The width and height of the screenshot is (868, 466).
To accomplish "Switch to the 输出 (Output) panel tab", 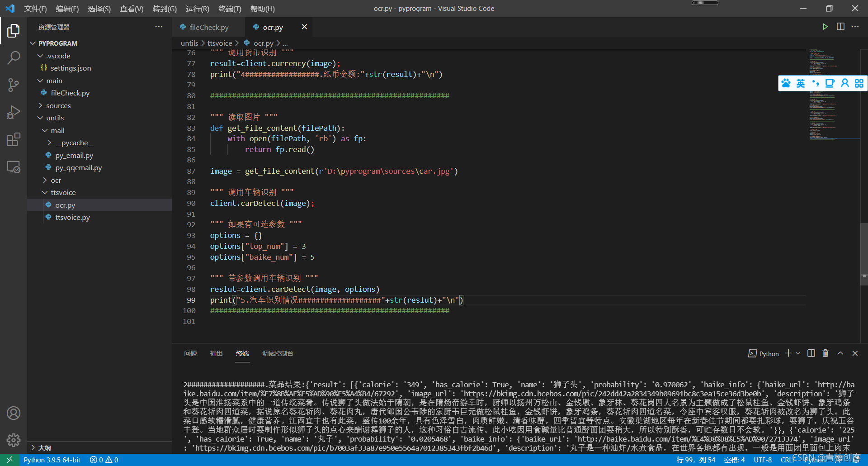I will [216, 353].
